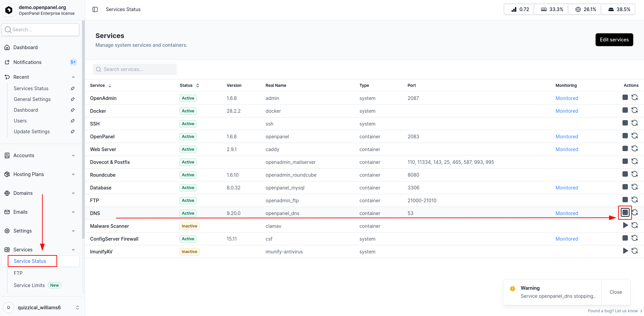Restart the Web Server service
The width and height of the screenshot is (644, 316).
[635, 149]
